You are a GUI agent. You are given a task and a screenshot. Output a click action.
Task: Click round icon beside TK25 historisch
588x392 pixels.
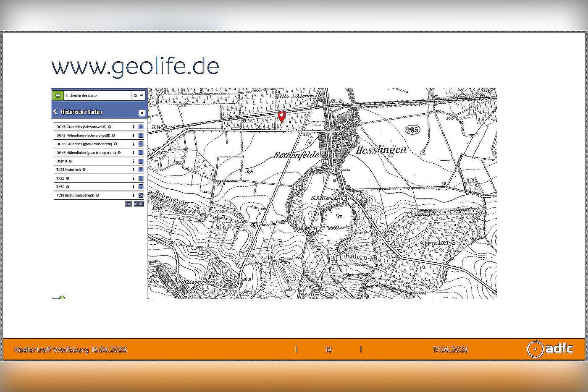pyautogui.click(x=84, y=170)
